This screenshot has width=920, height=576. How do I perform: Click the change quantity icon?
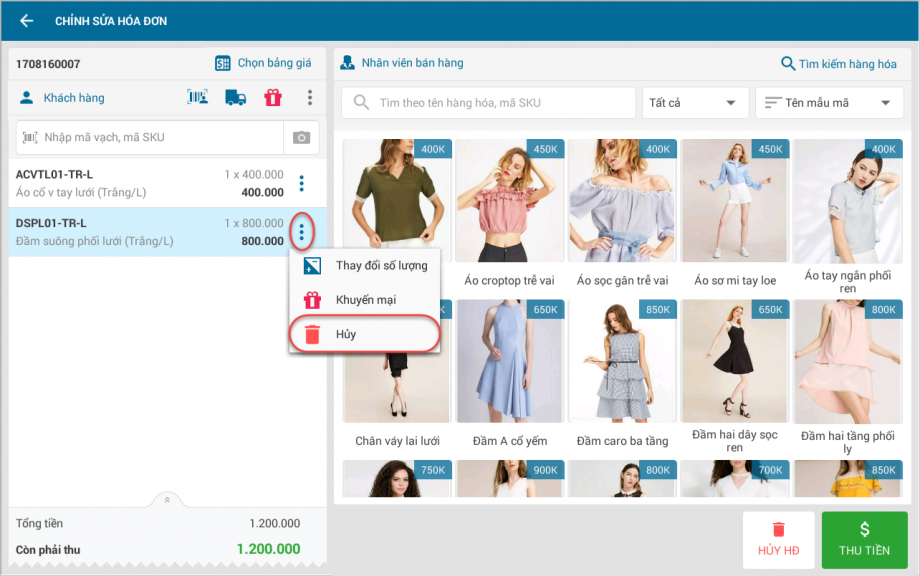312,266
